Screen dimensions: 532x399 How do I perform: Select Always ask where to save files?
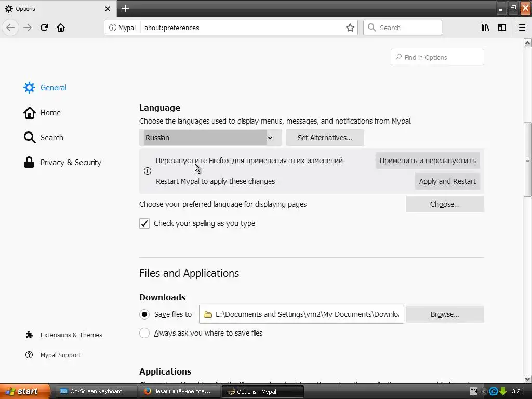click(144, 333)
